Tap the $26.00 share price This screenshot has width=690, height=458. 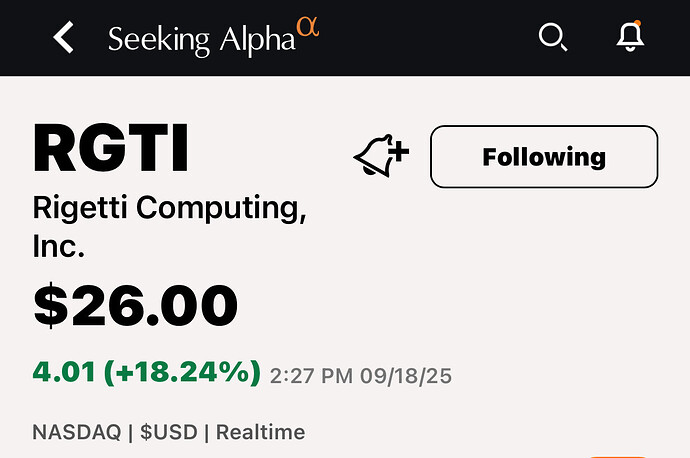click(135, 305)
